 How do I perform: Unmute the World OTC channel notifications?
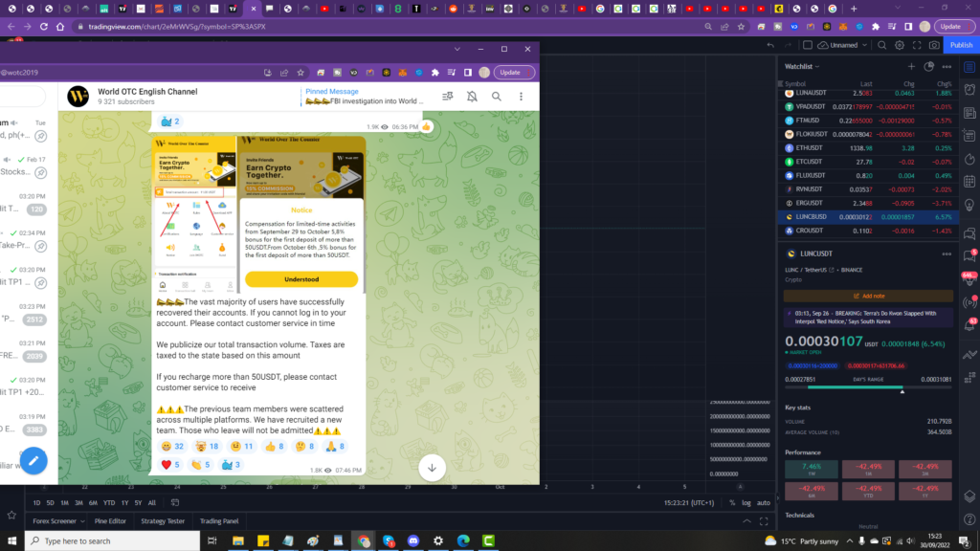pos(472,97)
